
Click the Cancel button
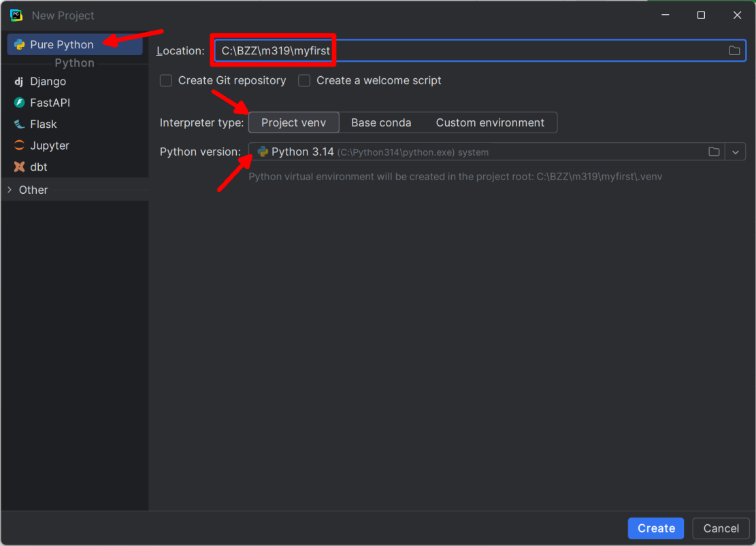click(x=721, y=528)
